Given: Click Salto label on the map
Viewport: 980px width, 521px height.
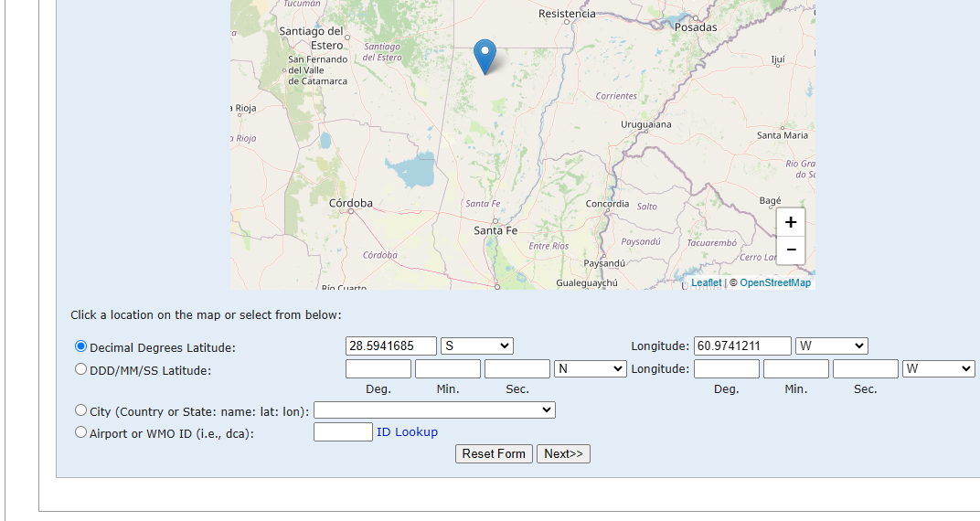Looking at the screenshot, I should [647, 207].
